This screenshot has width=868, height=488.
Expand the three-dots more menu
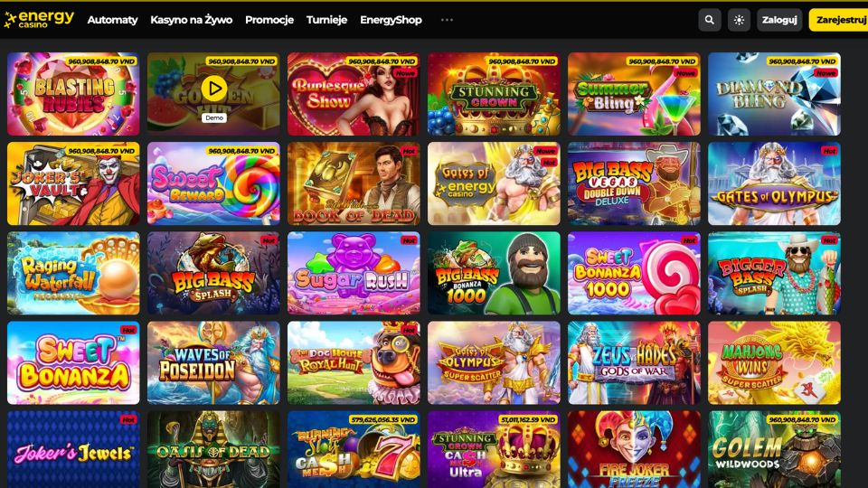point(447,20)
